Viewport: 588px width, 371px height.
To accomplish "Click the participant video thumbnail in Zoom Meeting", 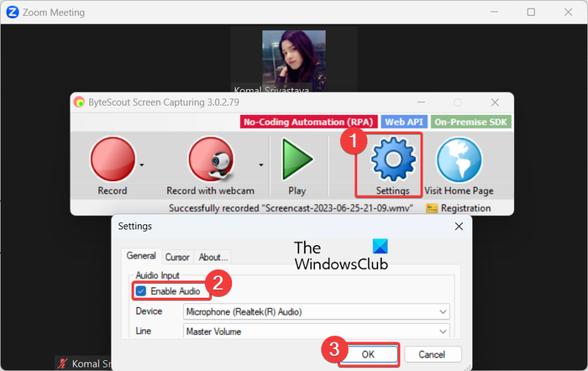I will point(294,60).
